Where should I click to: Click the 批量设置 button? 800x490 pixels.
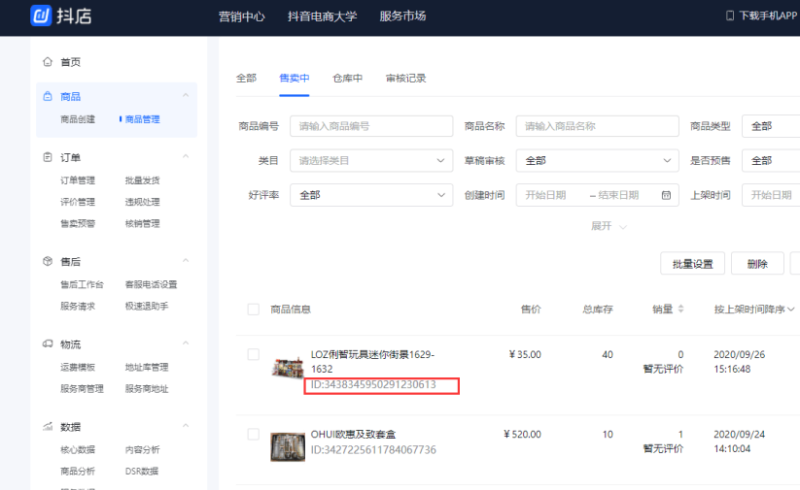tap(692, 263)
